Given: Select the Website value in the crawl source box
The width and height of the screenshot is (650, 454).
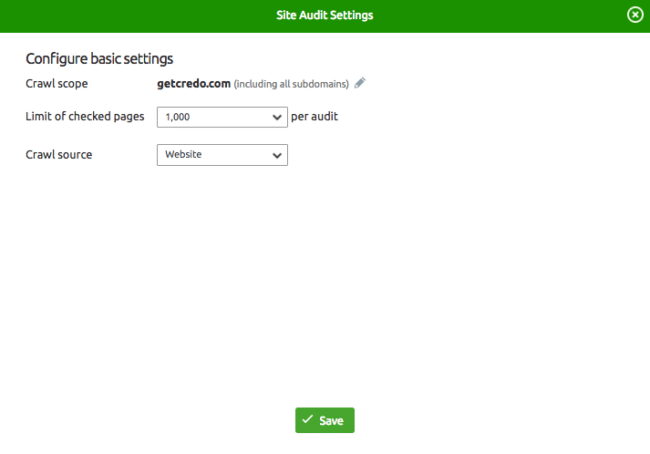Looking at the screenshot, I should click(x=183, y=155).
